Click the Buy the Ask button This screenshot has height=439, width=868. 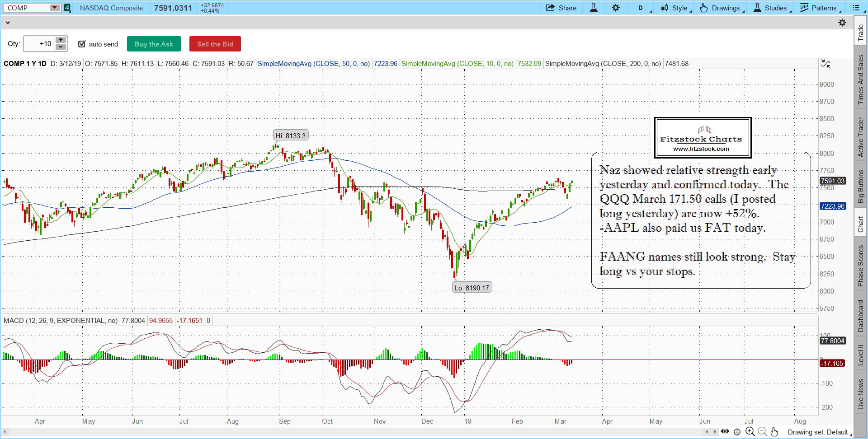(x=154, y=44)
